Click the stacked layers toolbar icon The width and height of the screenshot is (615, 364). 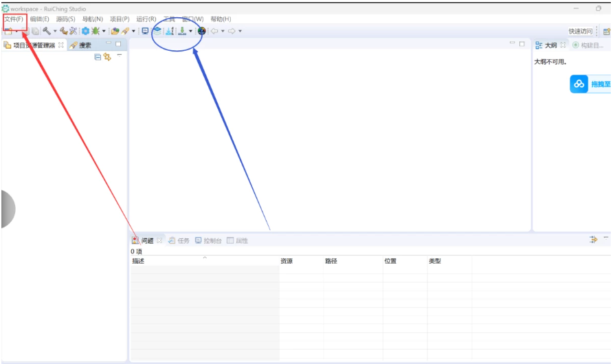click(157, 31)
